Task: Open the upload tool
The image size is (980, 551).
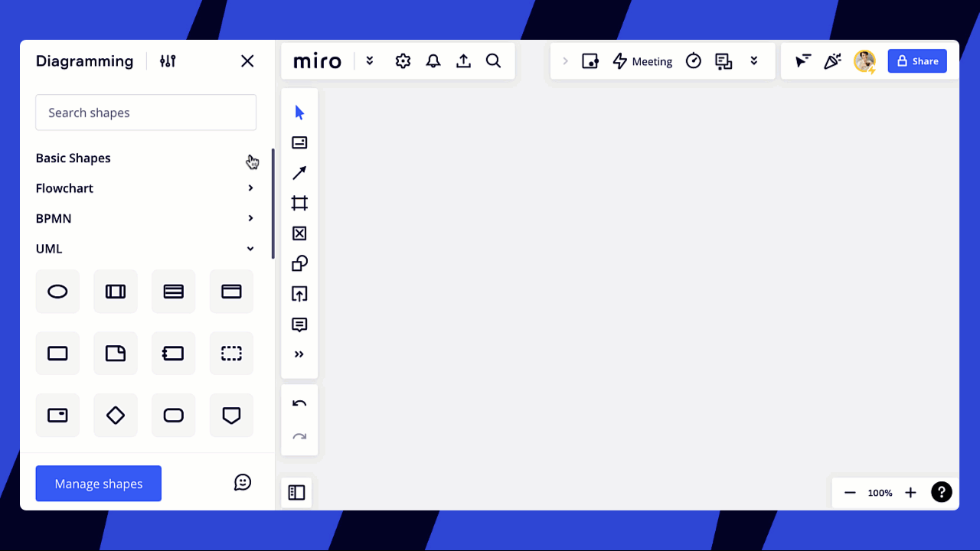Action: 299,294
